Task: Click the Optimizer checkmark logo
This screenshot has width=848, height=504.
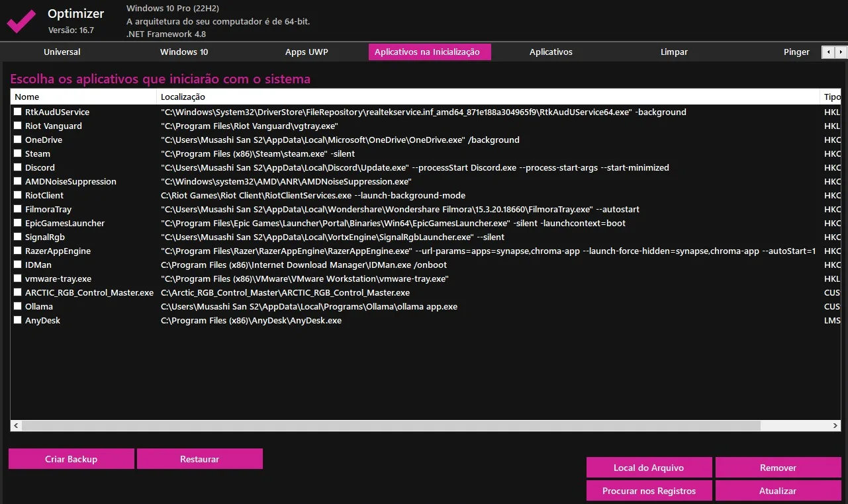Action: (x=21, y=21)
